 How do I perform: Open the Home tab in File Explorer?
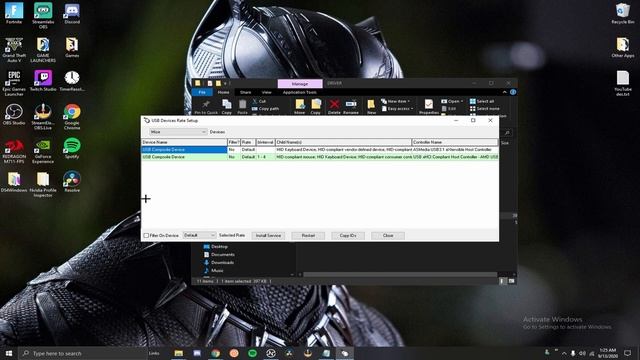[x=223, y=92]
